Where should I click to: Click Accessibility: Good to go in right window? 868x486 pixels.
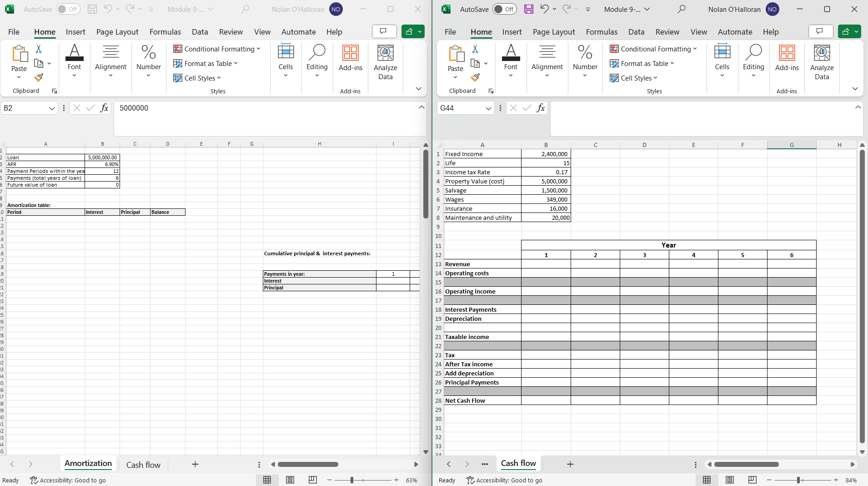504,480
